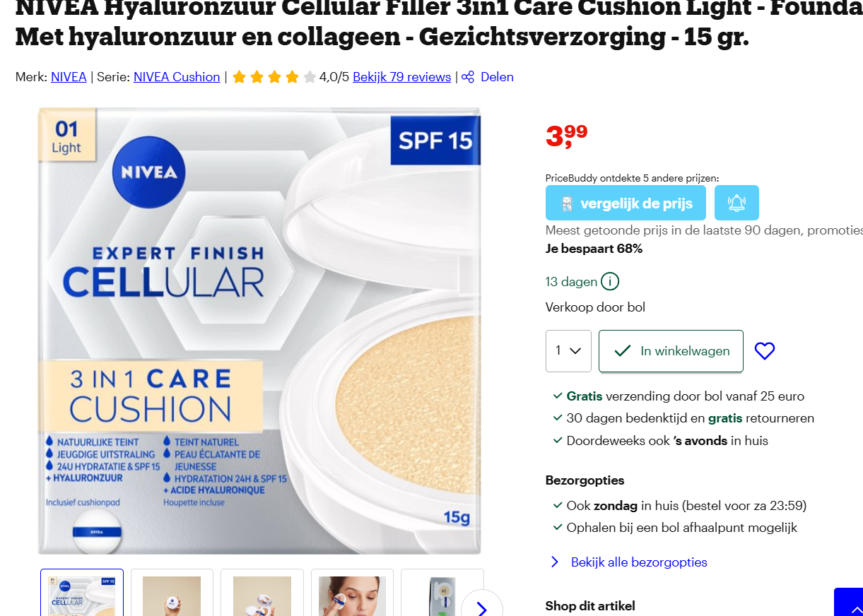Expand Bekijk alle bezorgopties

(639, 562)
